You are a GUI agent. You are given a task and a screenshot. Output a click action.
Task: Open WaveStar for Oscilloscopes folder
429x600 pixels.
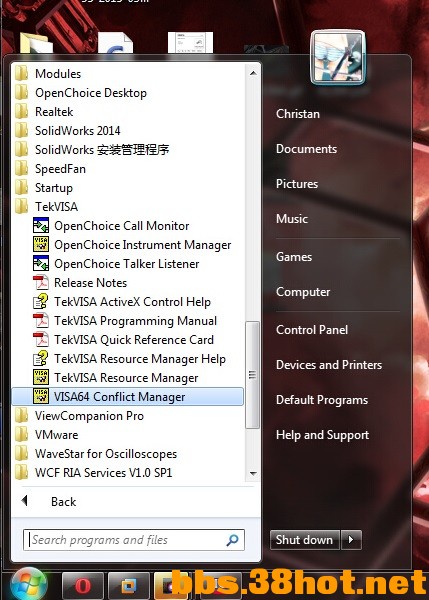point(128,454)
